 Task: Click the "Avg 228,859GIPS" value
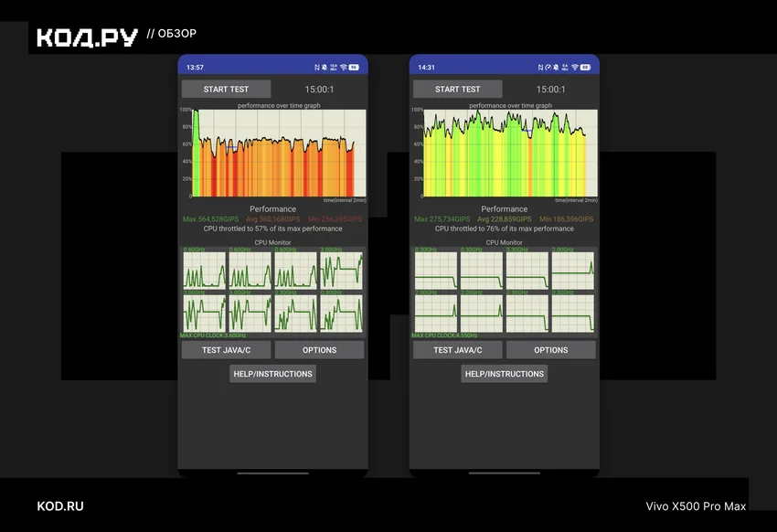504,219
